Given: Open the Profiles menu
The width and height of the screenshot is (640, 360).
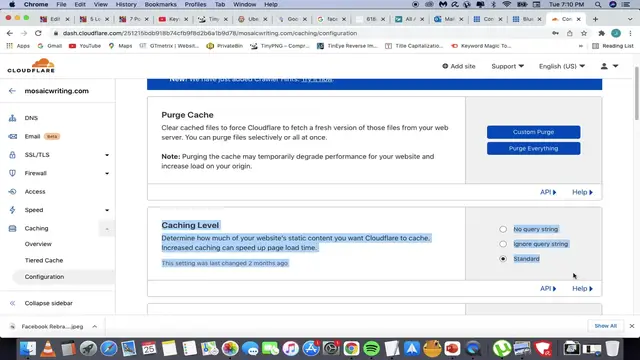Looking at the screenshot, I should pyautogui.click(x=195, y=4).
